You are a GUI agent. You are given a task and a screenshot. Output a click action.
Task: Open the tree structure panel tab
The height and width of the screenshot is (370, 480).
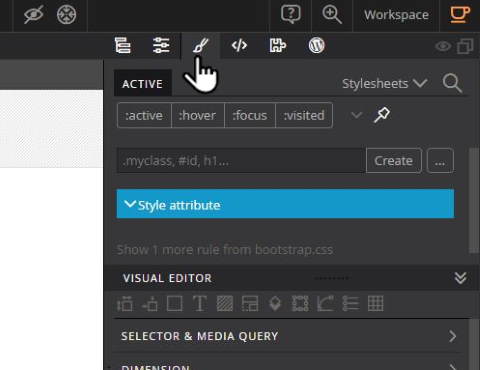123,45
